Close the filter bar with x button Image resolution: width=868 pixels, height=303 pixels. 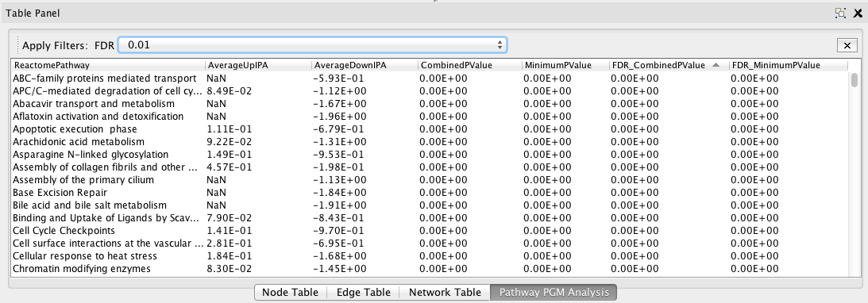pos(847,46)
